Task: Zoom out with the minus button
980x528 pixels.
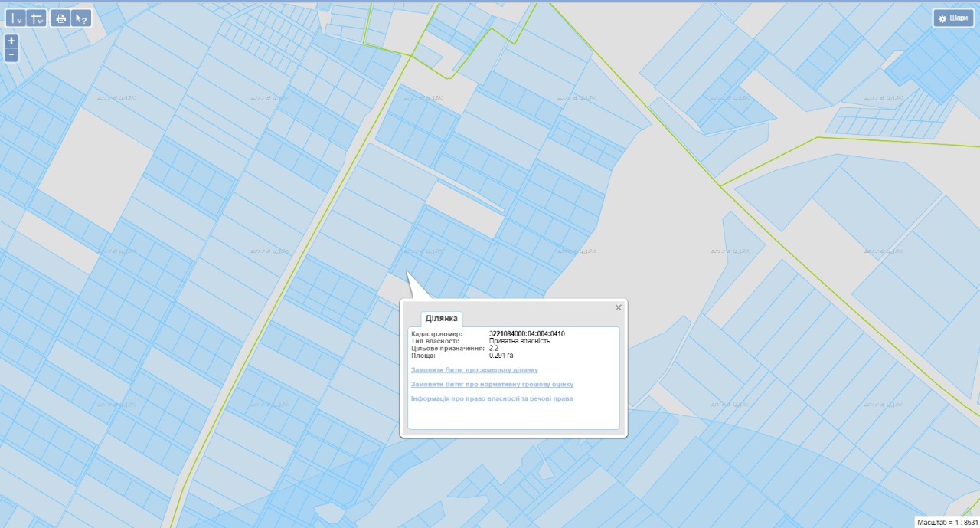Action: pyautogui.click(x=11, y=55)
